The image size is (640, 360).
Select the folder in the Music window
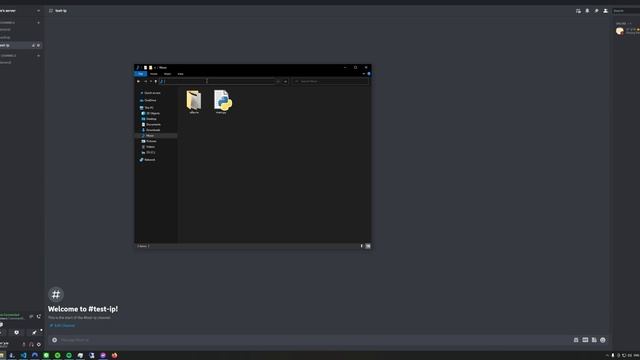tap(194, 102)
